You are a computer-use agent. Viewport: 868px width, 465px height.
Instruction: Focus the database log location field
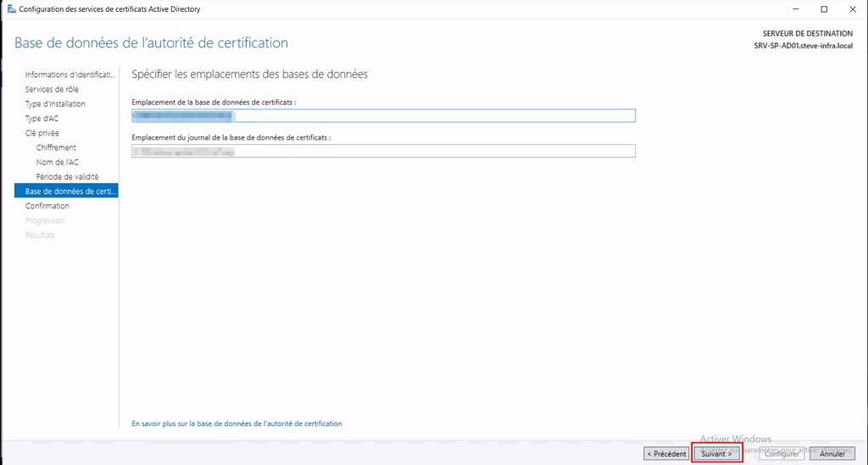(x=383, y=152)
